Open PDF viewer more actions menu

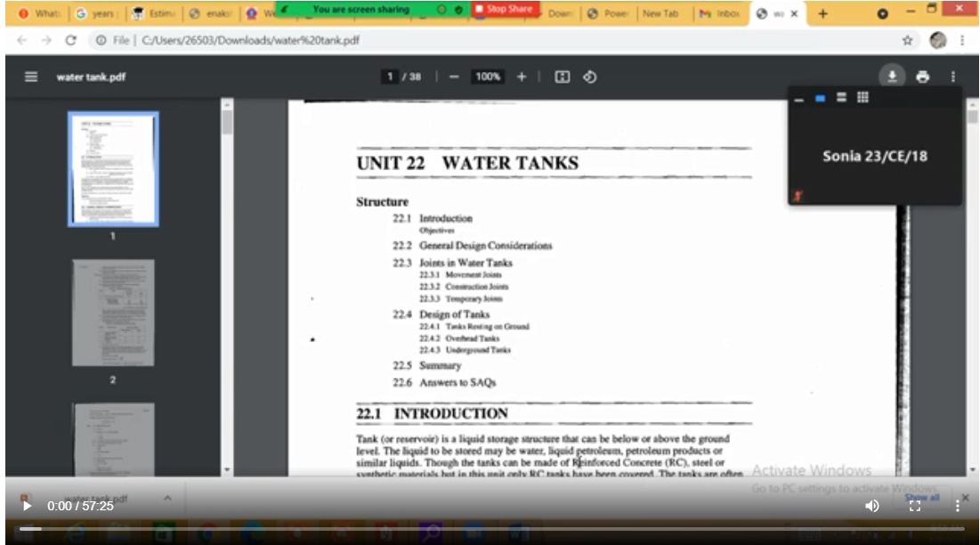coord(952,77)
